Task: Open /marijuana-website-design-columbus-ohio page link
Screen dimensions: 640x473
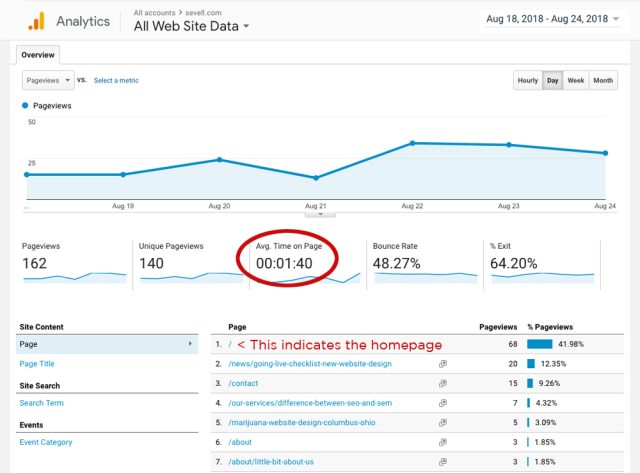Action: (302, 422)
